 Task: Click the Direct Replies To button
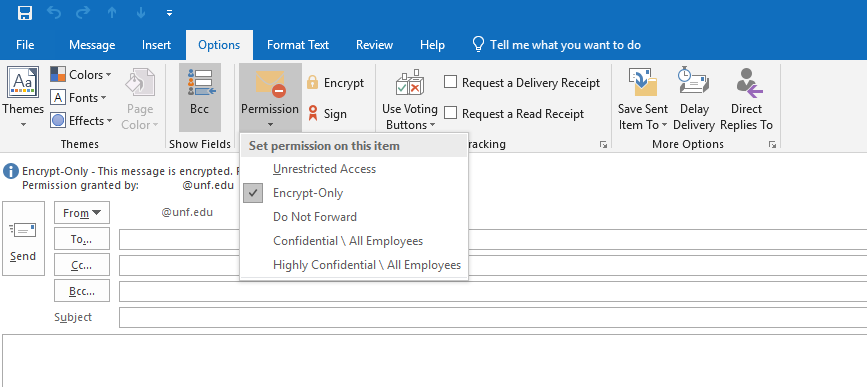746,100
